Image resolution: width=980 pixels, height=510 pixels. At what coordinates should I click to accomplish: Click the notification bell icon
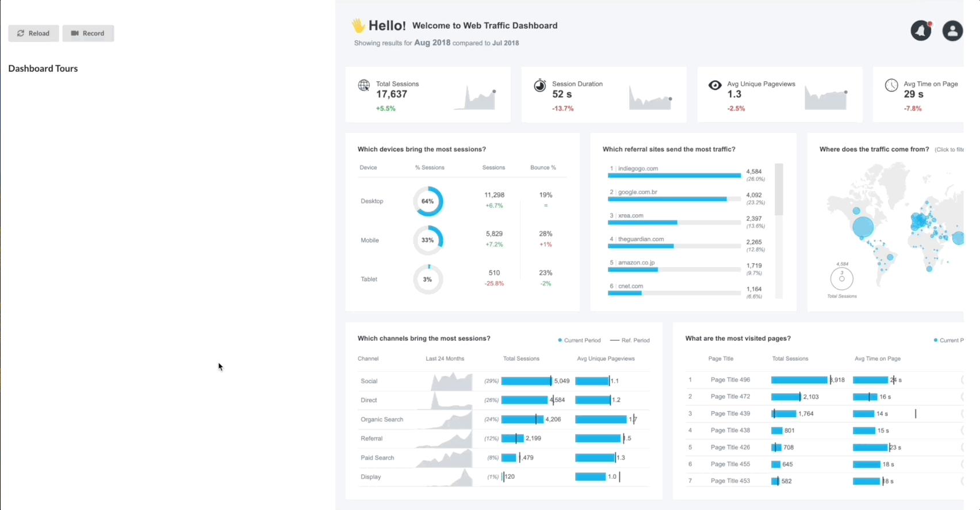click(x=921, y=31)
